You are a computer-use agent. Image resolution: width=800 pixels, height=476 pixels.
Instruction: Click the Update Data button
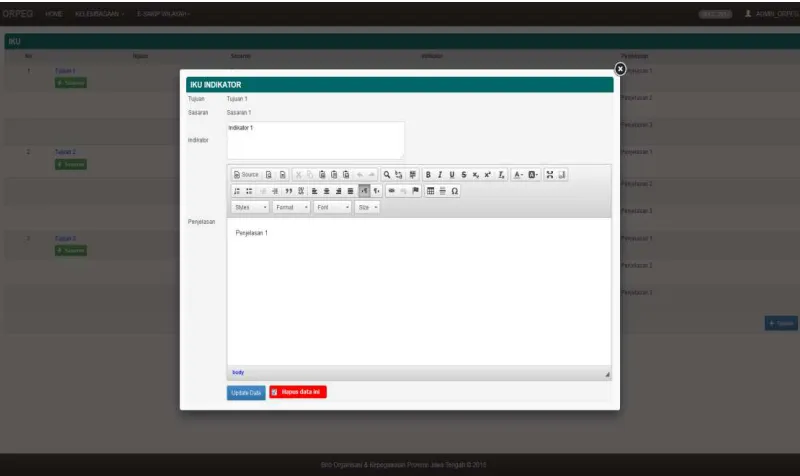click(x=246, y=393)
